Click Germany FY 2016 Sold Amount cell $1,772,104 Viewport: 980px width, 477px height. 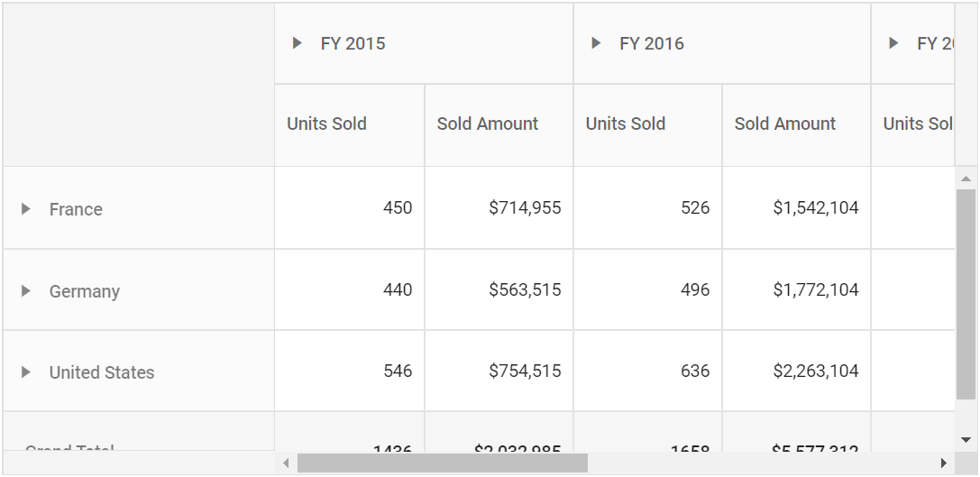pyautogui.click(x=796, y=289)
